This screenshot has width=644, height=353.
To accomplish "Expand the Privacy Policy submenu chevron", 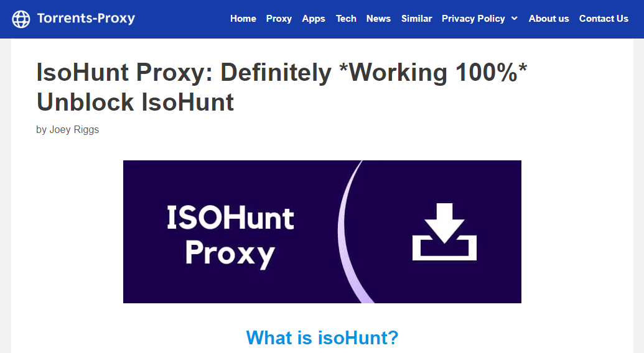I will tap(514, 19).
